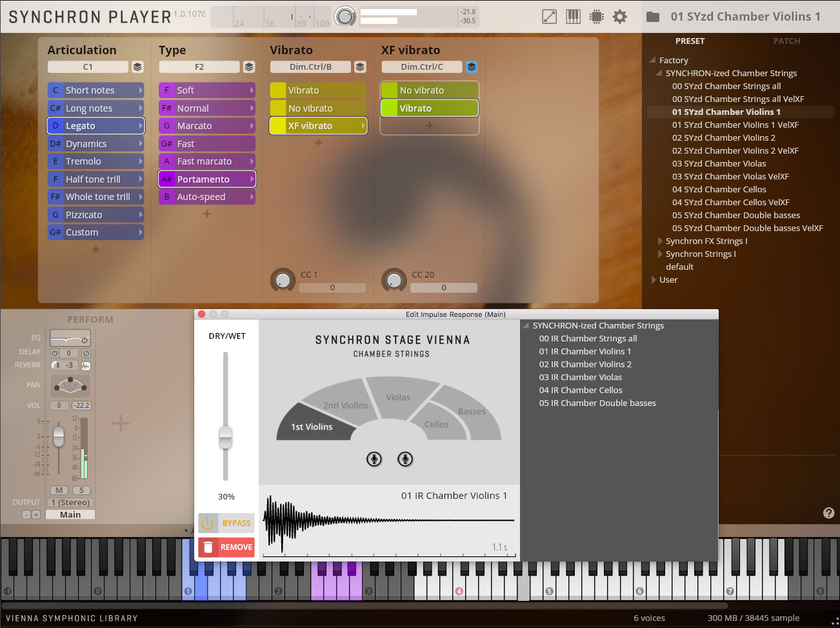
Task: Open the CPU chip engine icon
Action: click(597, 17)
